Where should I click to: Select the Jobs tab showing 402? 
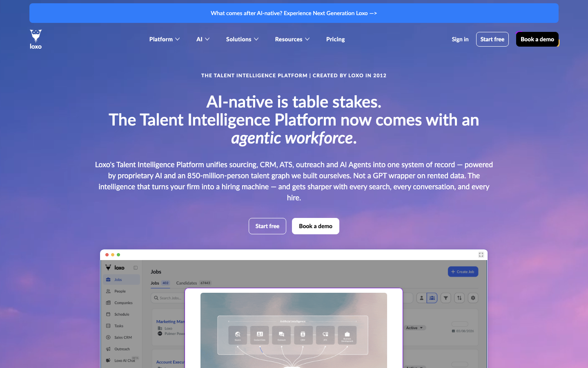coord(160,283)
